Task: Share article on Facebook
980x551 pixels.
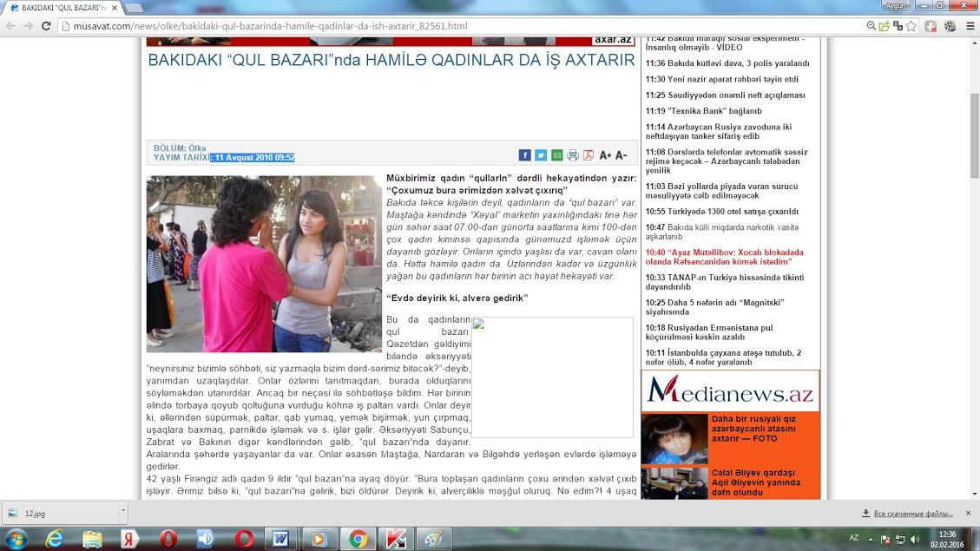Action: coord(524,155)
